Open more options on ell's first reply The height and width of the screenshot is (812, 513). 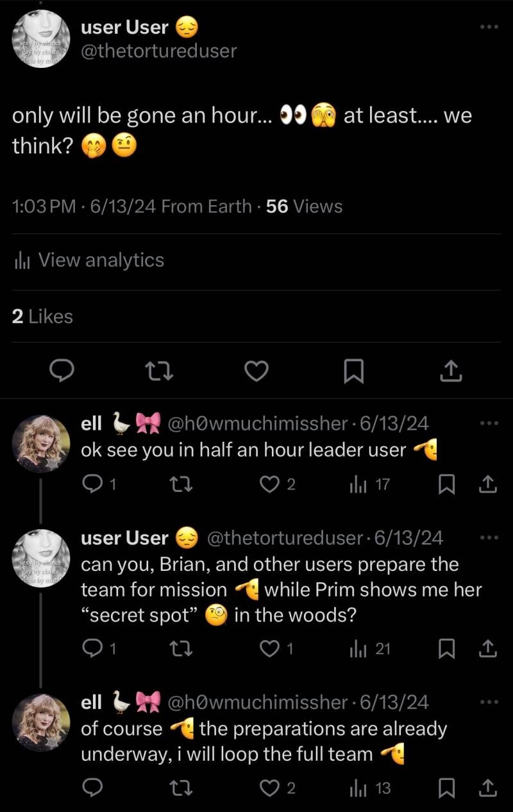point(489,423)
